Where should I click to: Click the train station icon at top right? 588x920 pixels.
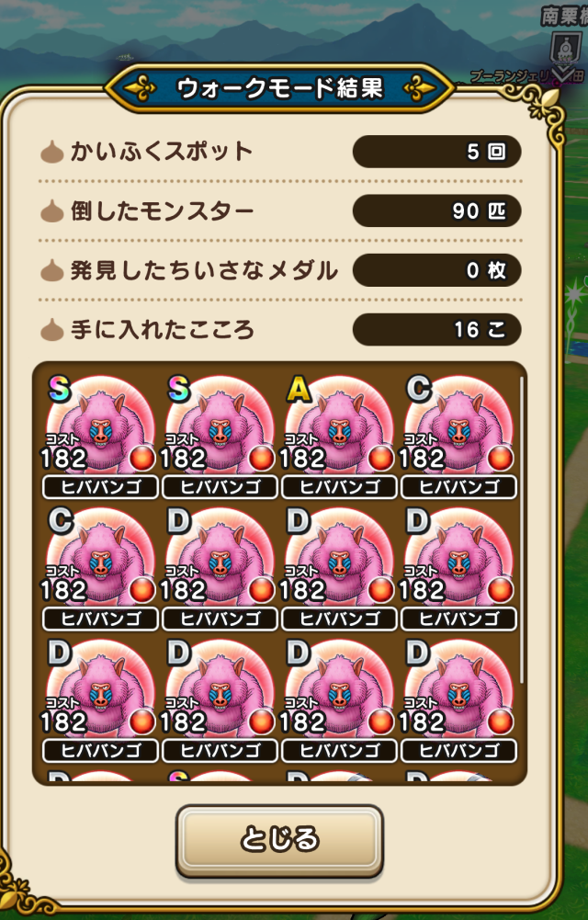(565, 50)
